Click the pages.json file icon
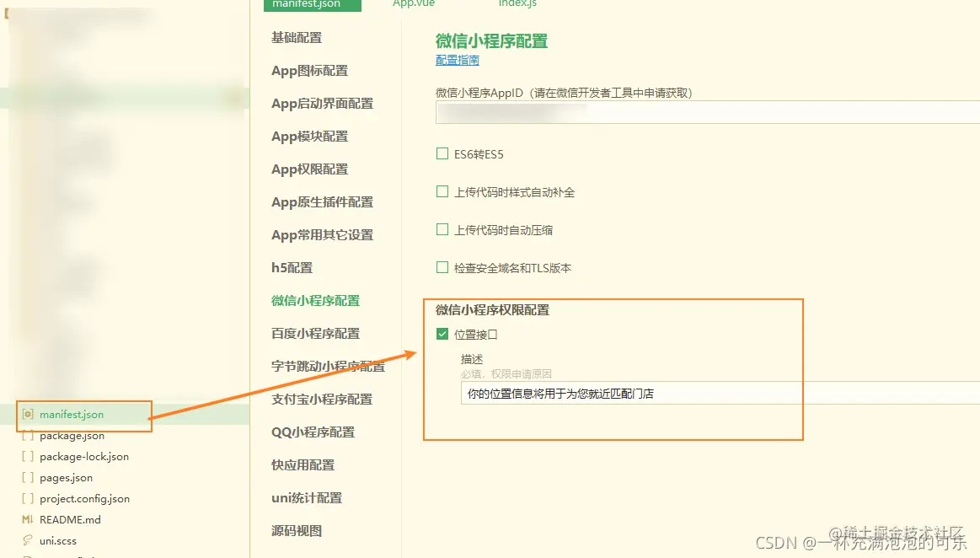 point(28,477)
